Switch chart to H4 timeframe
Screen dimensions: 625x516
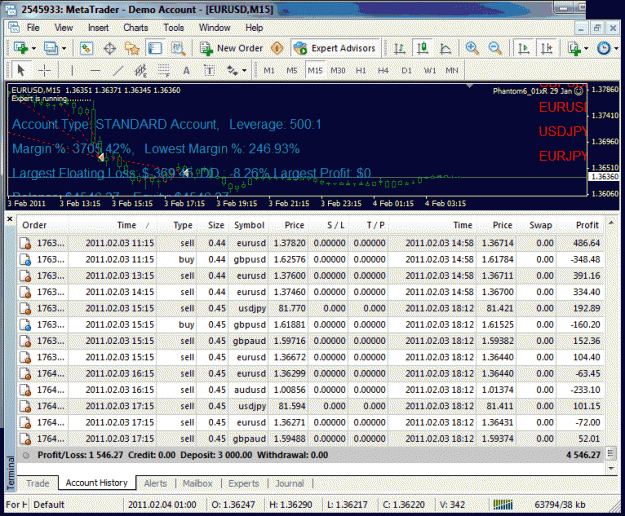[383, 71]
